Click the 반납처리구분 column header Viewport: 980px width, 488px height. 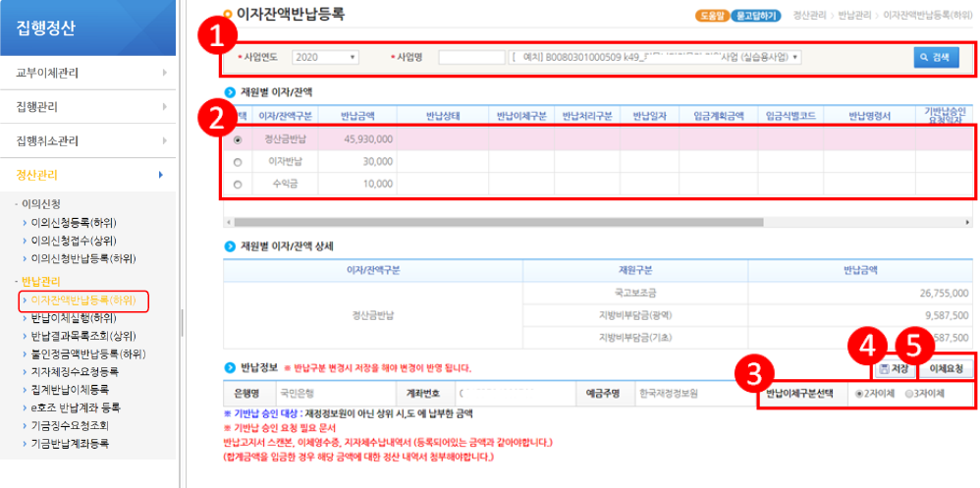(x=587, y=116)
